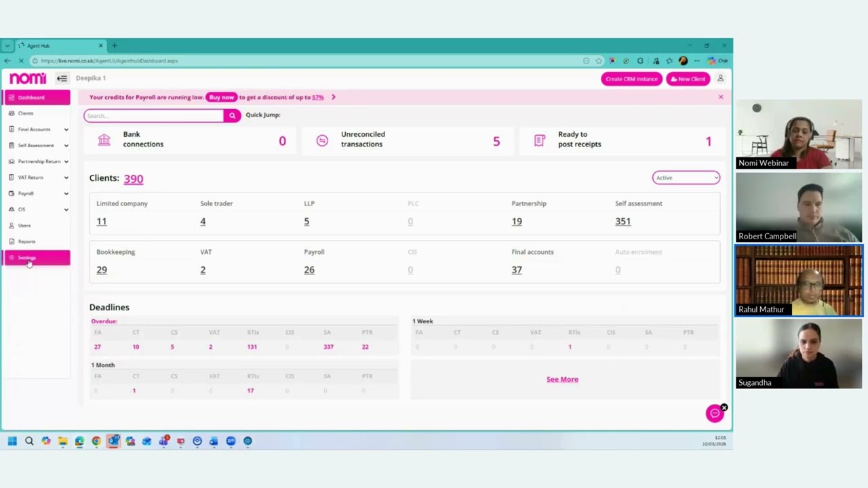Screen dimensions: 868x488
Task: Click the magenta search button
Action: pyautogui.click(x=232, y=116)
